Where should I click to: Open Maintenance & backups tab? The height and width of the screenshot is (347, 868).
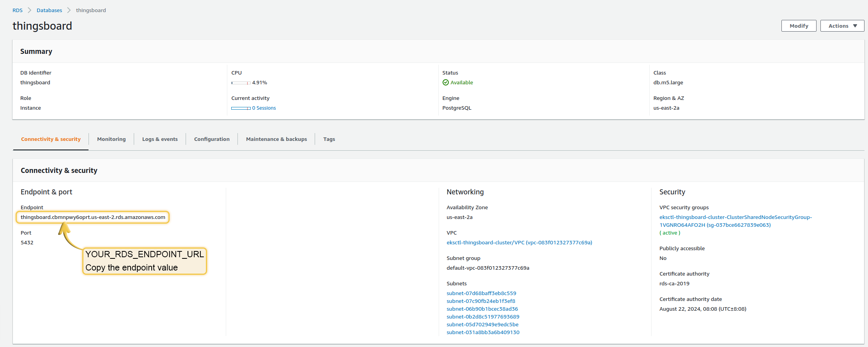276,139
